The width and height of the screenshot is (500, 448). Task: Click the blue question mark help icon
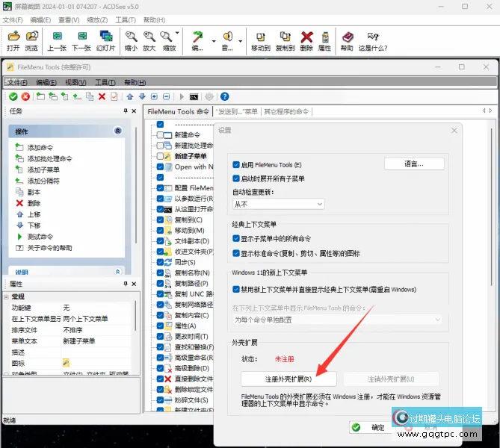pos(224,96)
